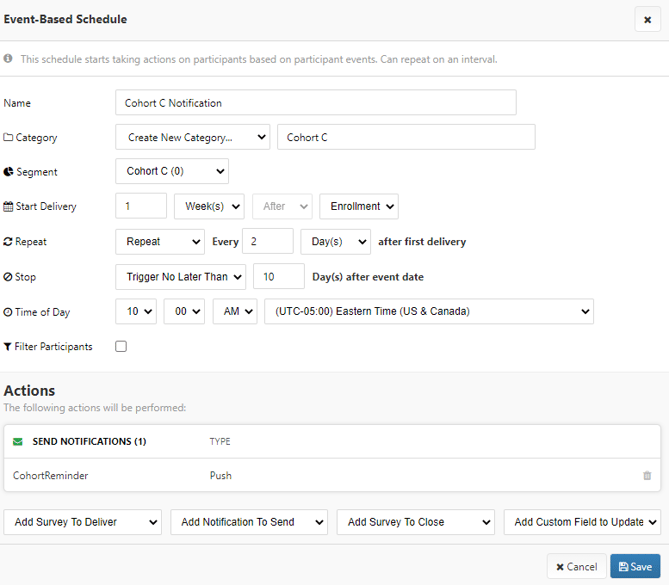Open Add Notification To Send menu
Screen dimensions: 669x585
point(248,522)
